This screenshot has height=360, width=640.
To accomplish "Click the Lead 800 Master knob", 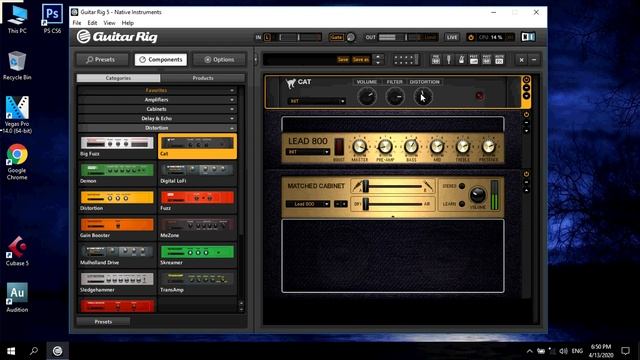I will click(360, 147).
